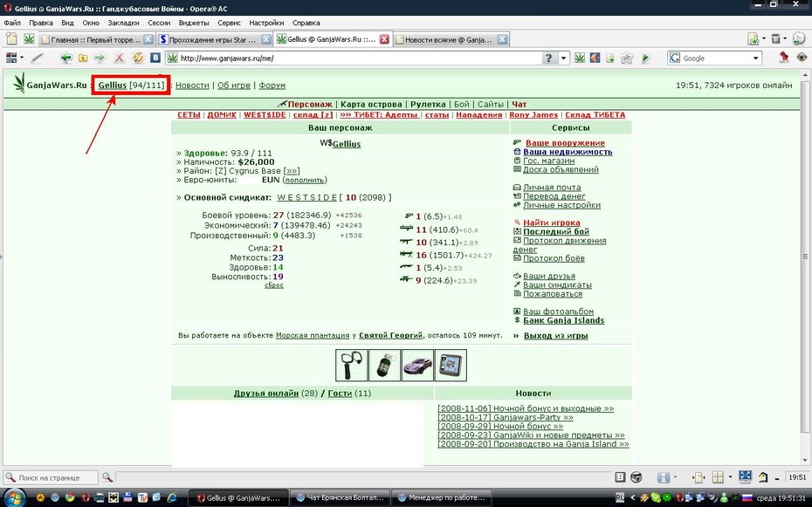This screenshot has width=812, height=507.
Task: Launch Internet Explorer from the quick launch
Action: (x=172, y=497)
